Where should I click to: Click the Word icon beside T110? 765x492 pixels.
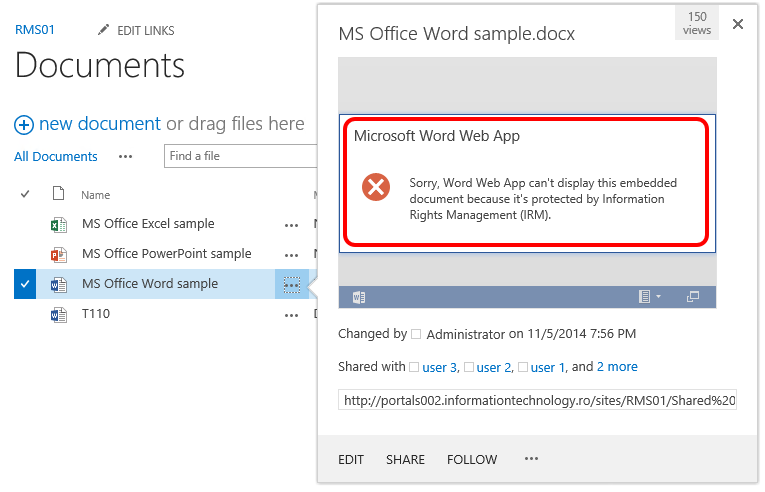click(x=59, y=315)
